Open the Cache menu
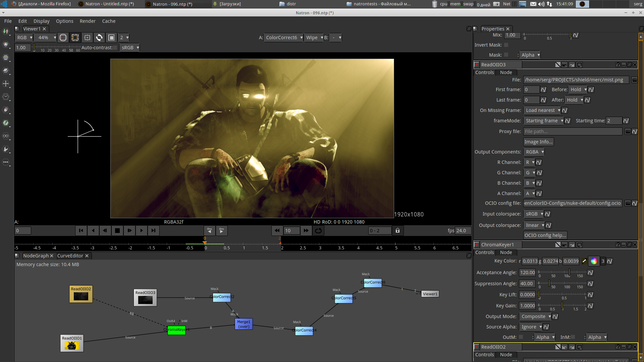This screenshot has width=644, height=362. (109, 21)
